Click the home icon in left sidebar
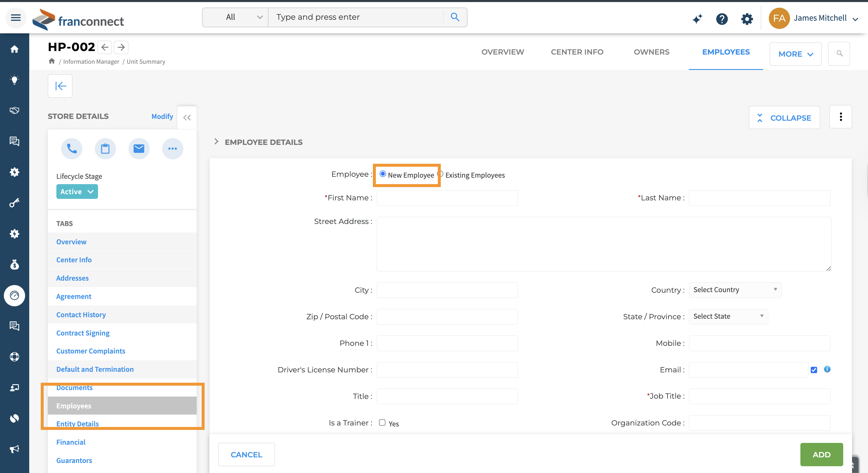 (x=14, y=49)
